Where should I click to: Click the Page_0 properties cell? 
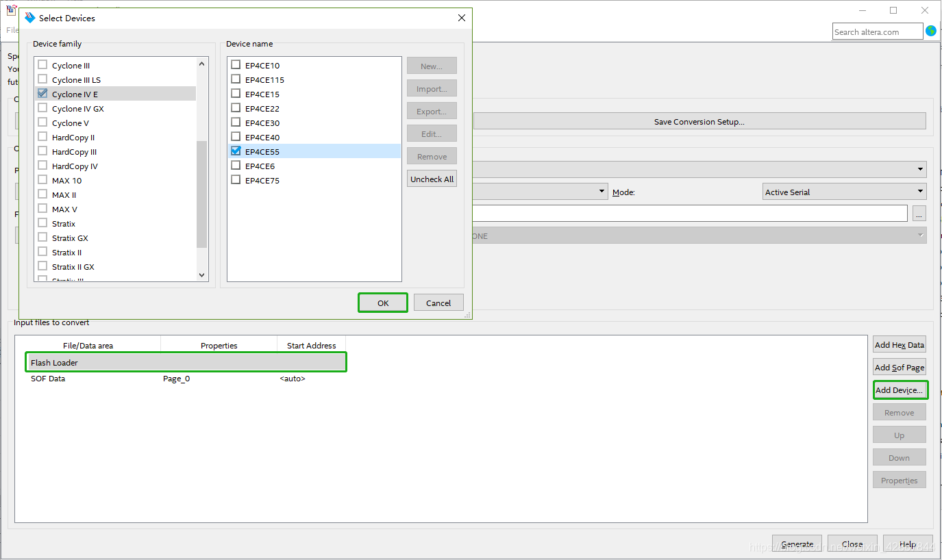coord(176,379)
